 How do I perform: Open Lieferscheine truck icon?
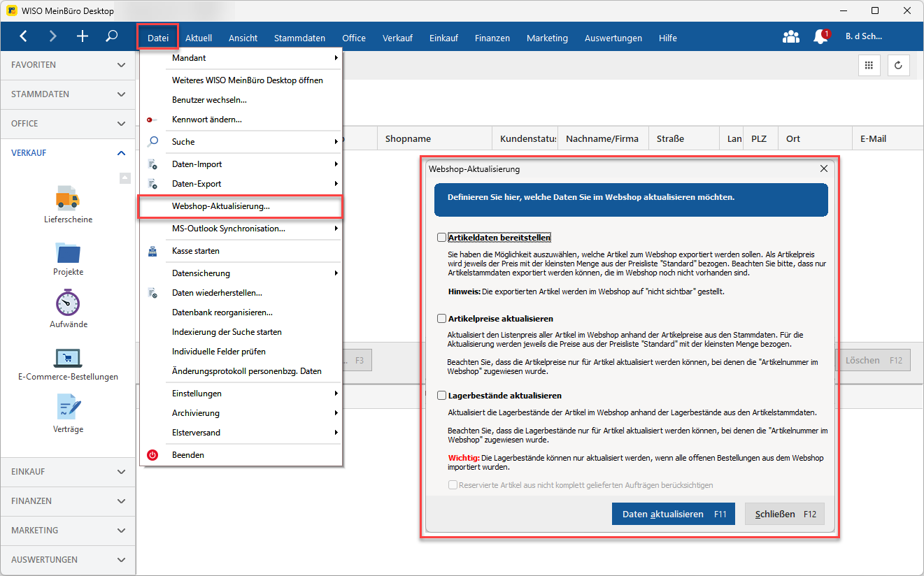point(68,197)
